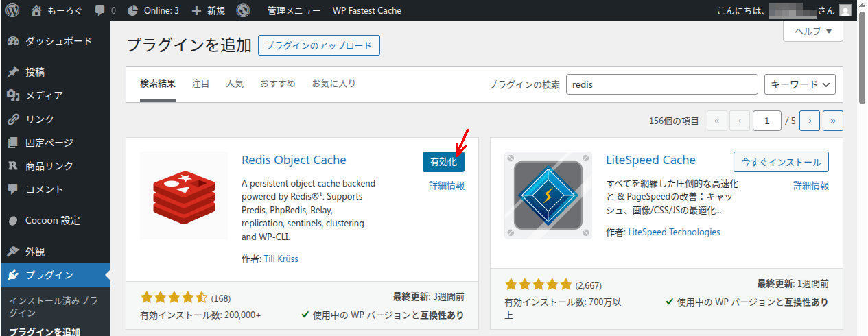Open 商品リンク in the sidebar
The height and width of the screenshot is (336, 868).
click(x=55, y=165)
